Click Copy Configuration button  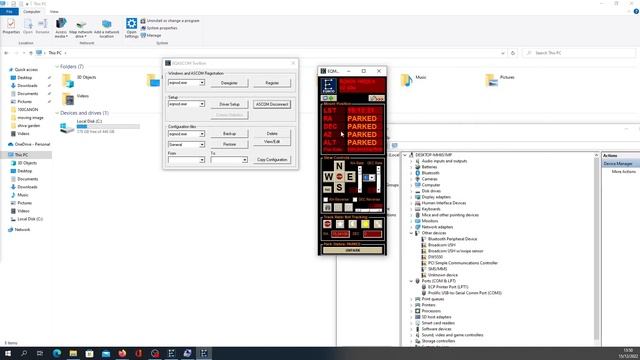pyautogui.click(x=272, y=160)
